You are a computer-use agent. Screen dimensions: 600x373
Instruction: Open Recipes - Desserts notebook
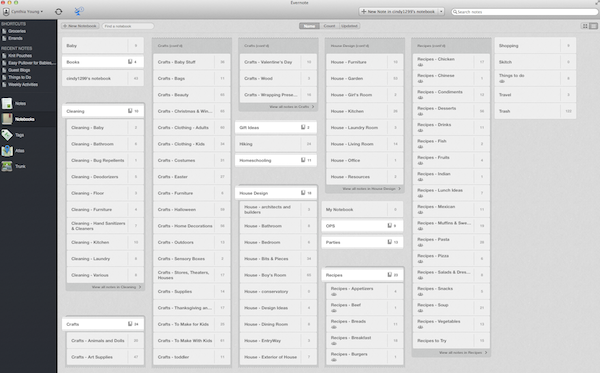[x=451, y=111]
